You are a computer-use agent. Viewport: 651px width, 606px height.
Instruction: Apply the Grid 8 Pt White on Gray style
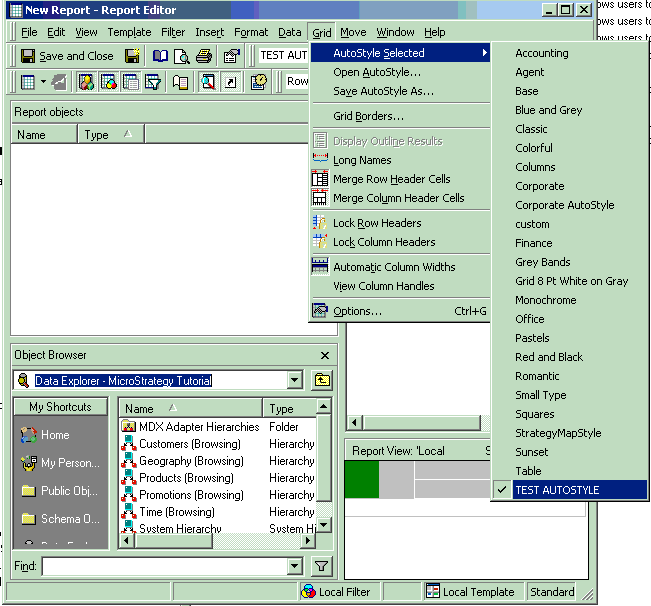click(571, 281)
